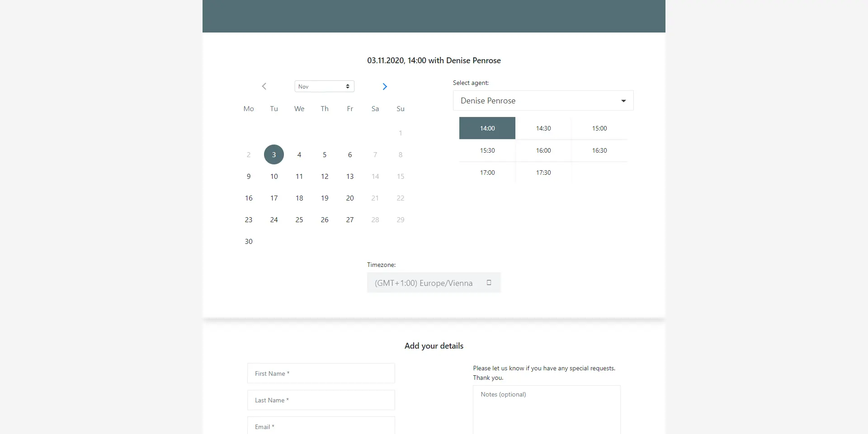The height and width of the screenshot is (434, 868).
Task: Go to the previous month
Action: click(264, 86)
